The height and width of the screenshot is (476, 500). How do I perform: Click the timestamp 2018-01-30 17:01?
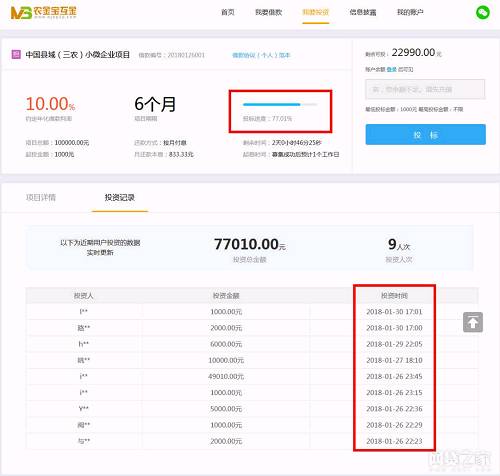pyautogui.click(x=394, y=312)
